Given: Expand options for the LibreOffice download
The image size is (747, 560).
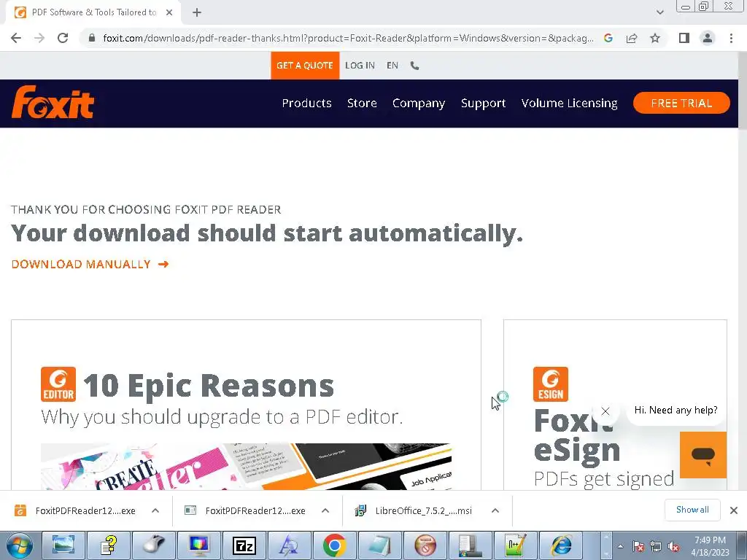Looking at the screenshot, I should [x=495, y=510].
